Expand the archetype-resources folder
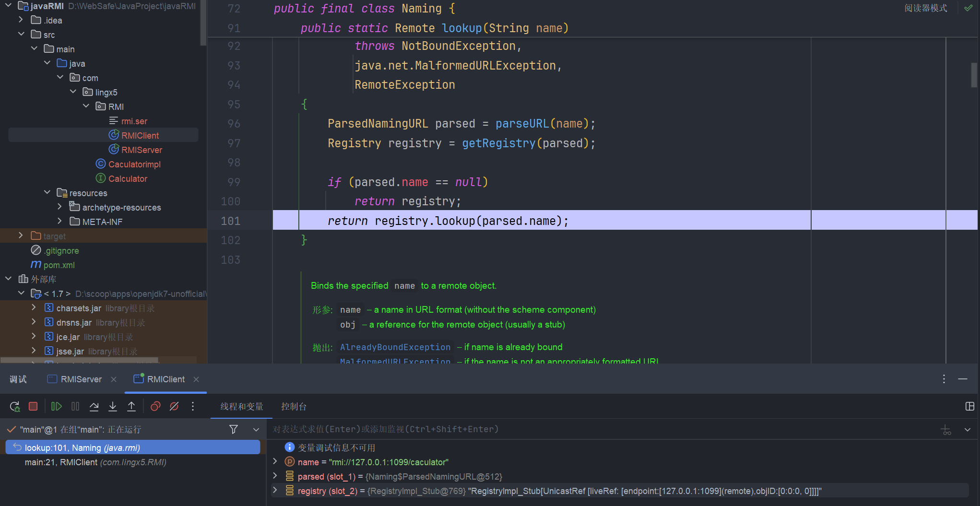980x506 pixels. [60, 207]
